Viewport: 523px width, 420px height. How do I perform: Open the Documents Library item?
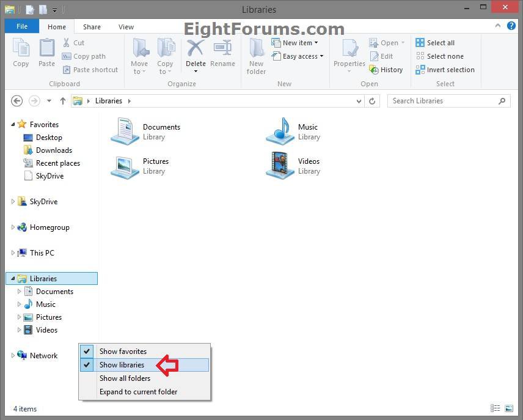147,131
